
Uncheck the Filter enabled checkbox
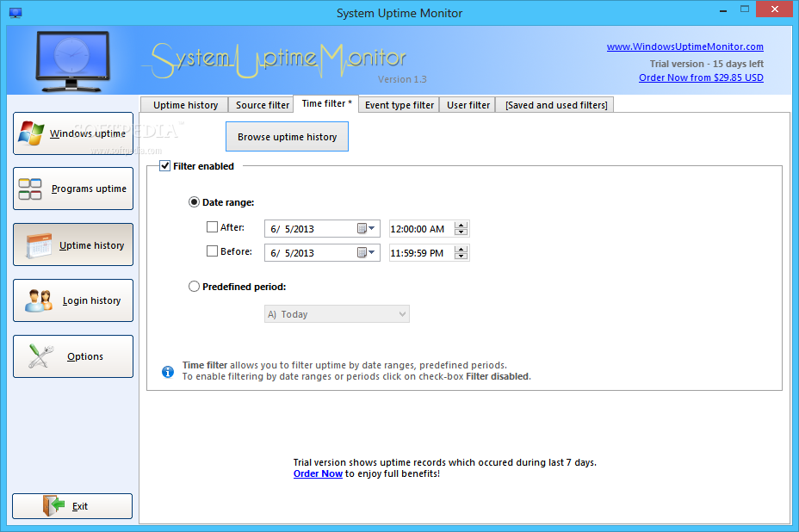(164, 165)
